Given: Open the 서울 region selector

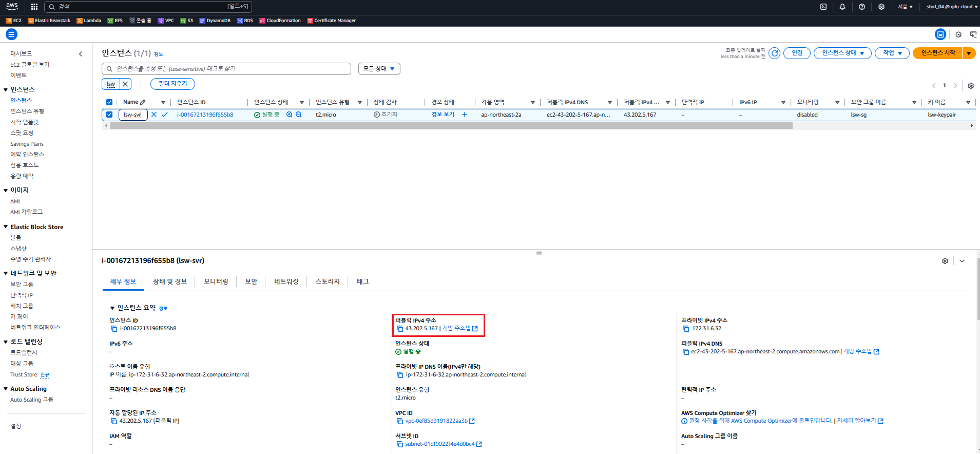Looking at the screenshot, I should pos(905,7).
